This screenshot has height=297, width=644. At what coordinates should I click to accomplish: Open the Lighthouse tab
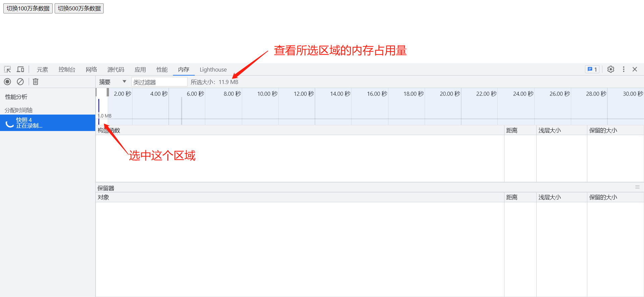click(x=213, y=70)
